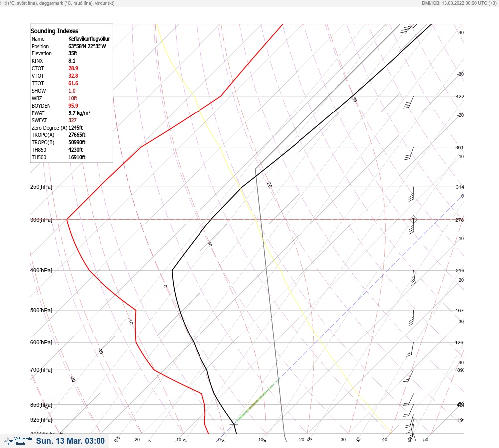
Task: Click the TH500 value 16910ft
Action: point(77,157)
